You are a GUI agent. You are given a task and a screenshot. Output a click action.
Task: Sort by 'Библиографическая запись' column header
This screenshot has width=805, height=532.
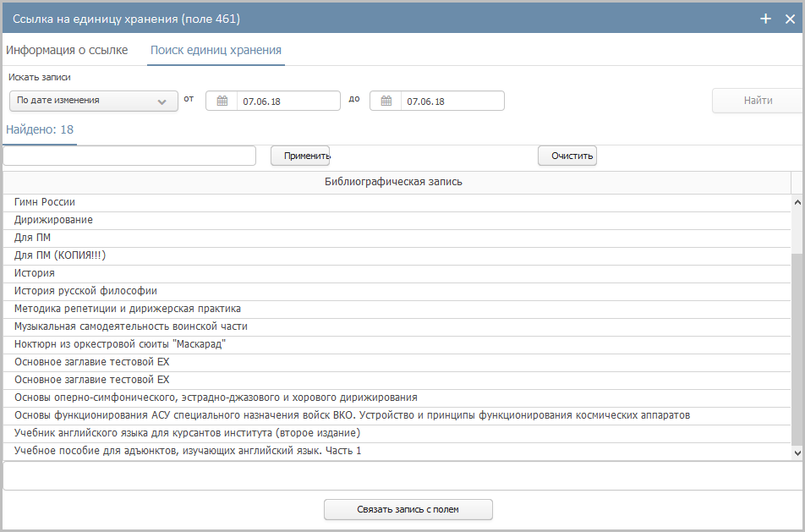coord(394,182)
